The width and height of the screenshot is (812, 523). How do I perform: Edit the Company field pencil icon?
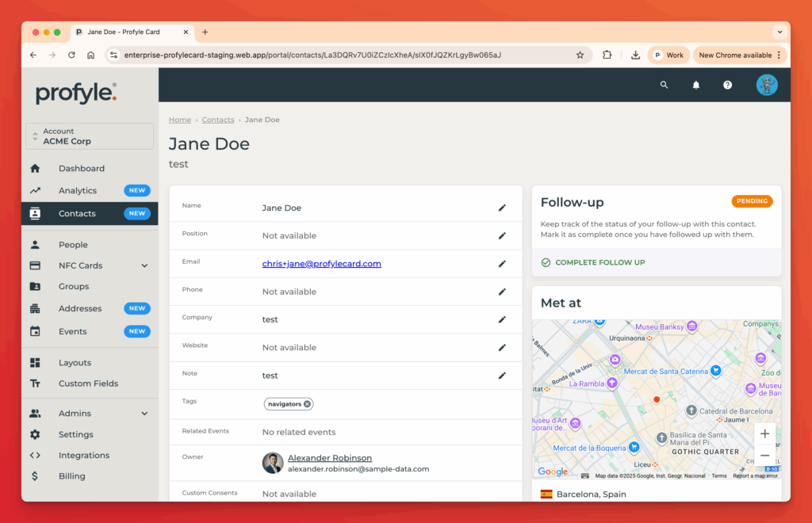tap(502, 319)
